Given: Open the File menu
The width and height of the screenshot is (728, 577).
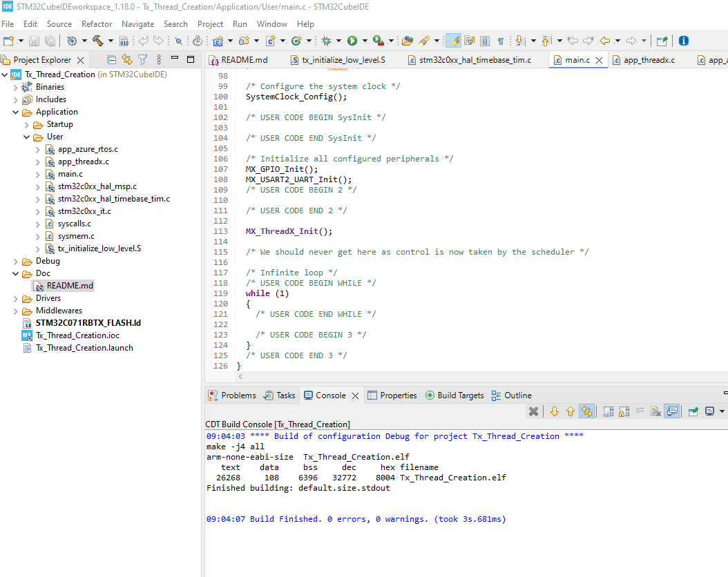Looking at the screenshot, I should click(8, 24).
